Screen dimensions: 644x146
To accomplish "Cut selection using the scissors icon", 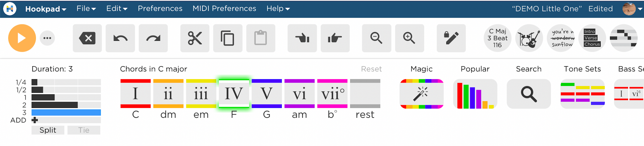I will tap(195, 38).
